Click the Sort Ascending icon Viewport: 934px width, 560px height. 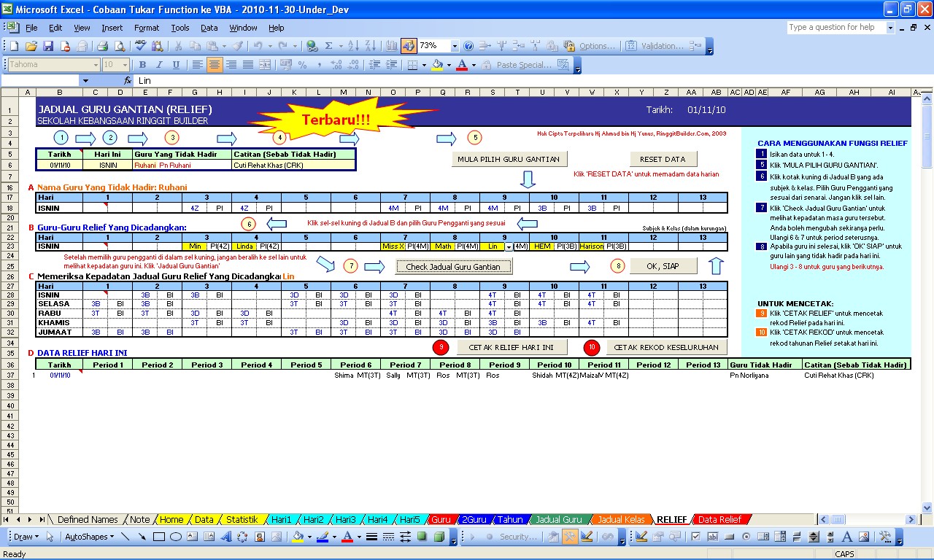coord(352,46)
